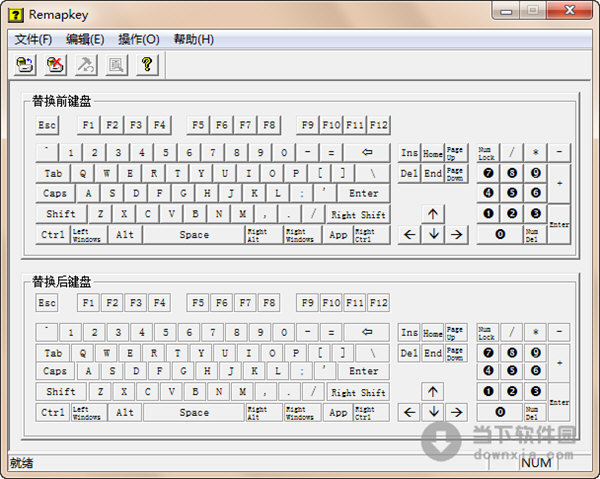The height and width of the screenshot is (479, 600).
Task: Click right arrow key on bottom keyboard
Action: point(457,412)
